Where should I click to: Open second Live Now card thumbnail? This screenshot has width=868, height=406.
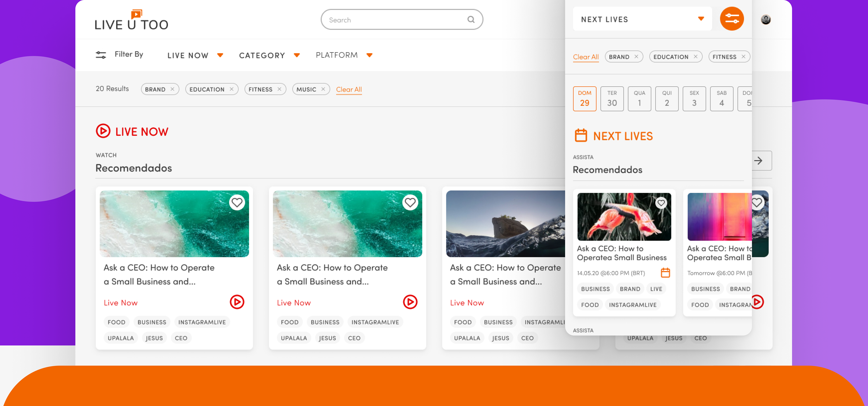[347, 224]
